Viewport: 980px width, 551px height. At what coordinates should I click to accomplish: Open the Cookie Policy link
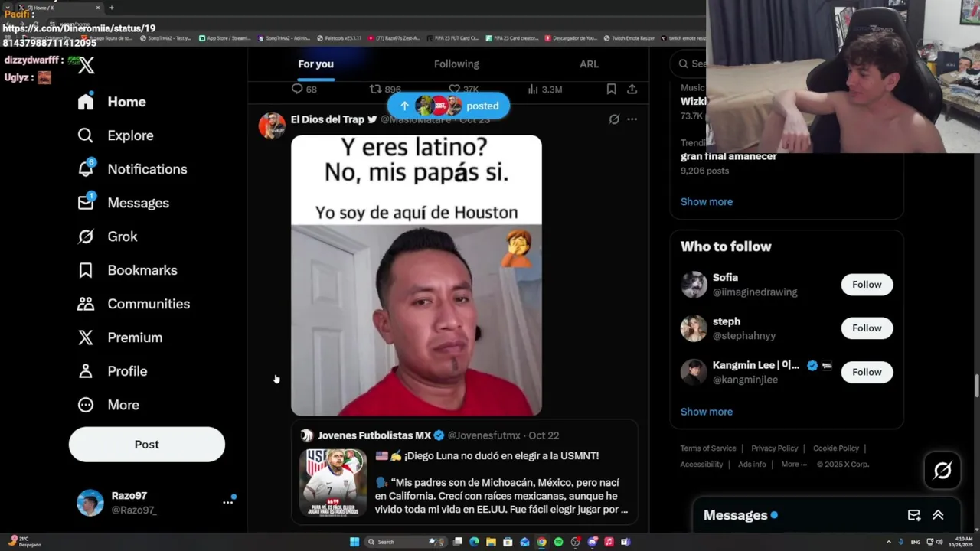836,448
